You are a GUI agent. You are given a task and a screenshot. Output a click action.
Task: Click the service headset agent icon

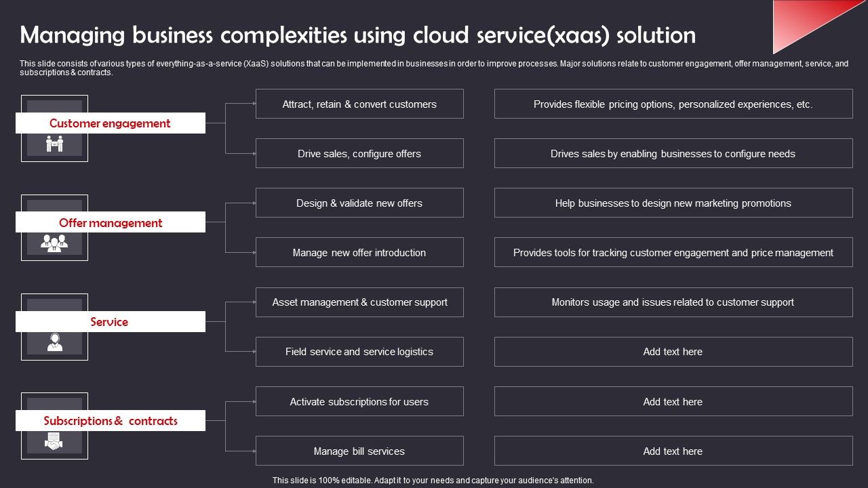(54, 342)
